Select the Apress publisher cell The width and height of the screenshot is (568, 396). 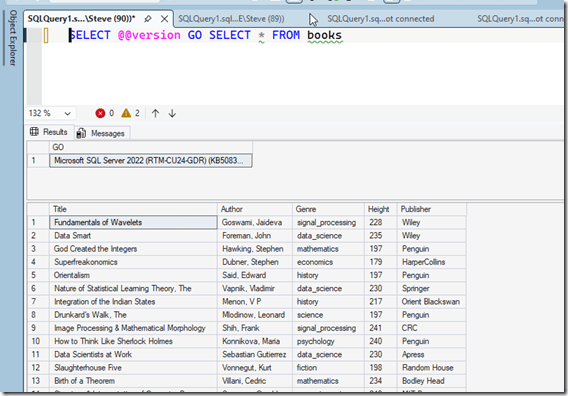(x=432, y=354)
